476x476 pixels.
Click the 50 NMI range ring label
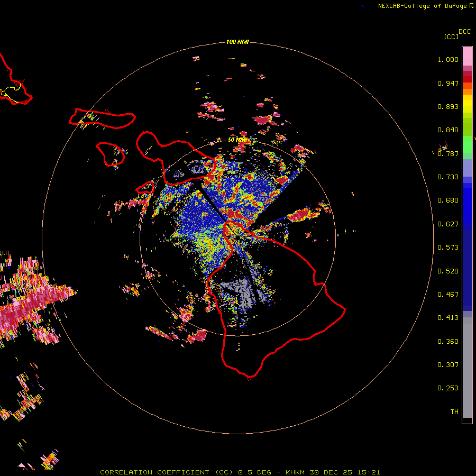[x=237, y=140]
